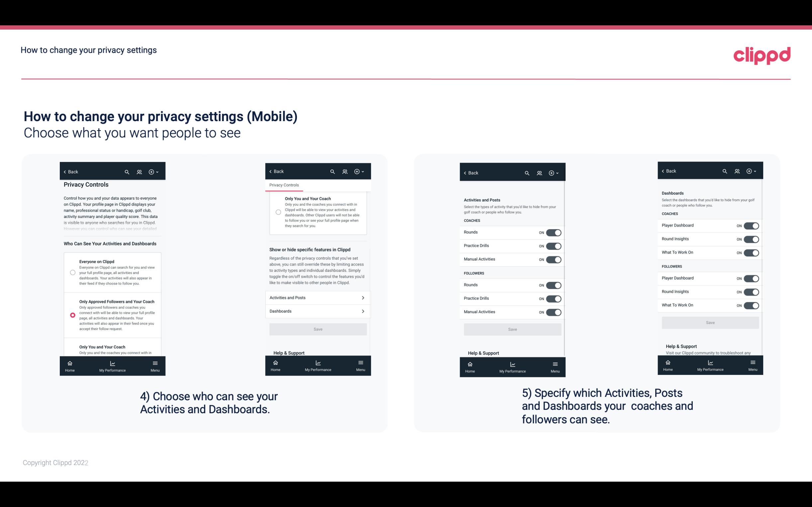Click the Menu icon in bottom navigation

tap(155, 363)
